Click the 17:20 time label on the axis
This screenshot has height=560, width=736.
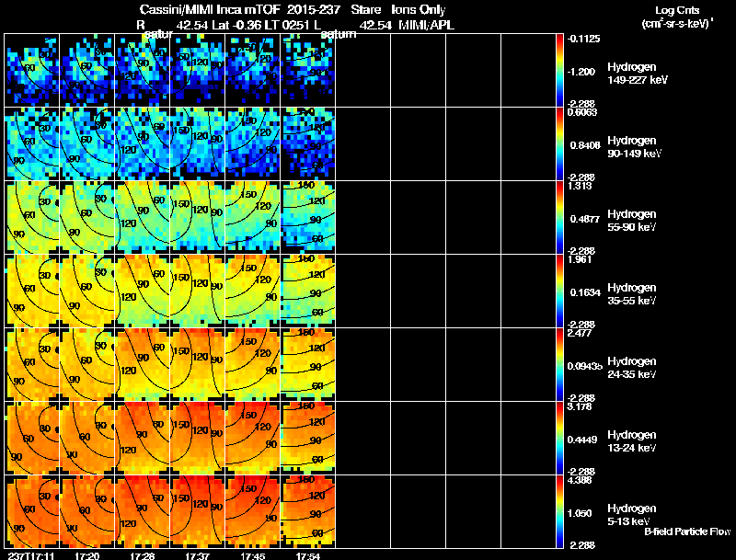(x=87, y=555)
